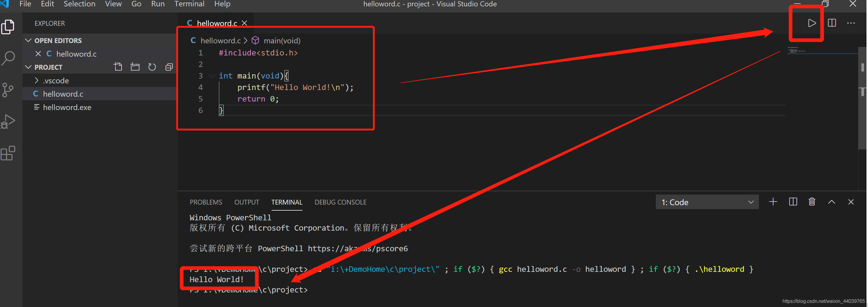
Task: Create a new folder in PROJECT
Action: point(135,67)
